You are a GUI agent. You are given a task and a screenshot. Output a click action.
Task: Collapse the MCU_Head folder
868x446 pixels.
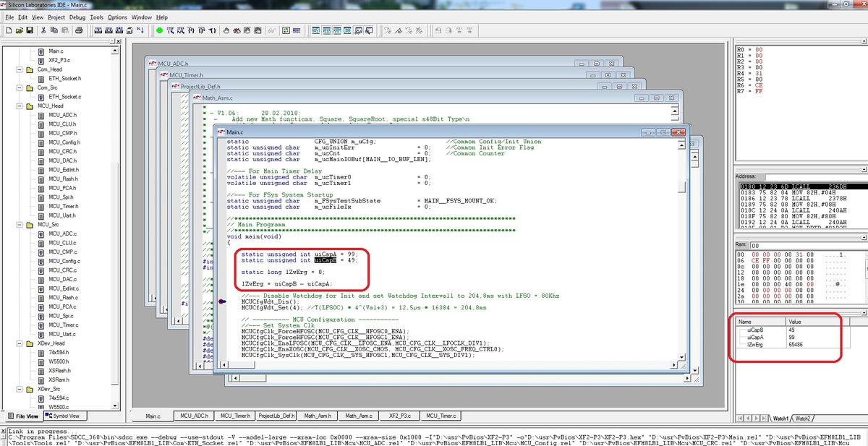20,106
